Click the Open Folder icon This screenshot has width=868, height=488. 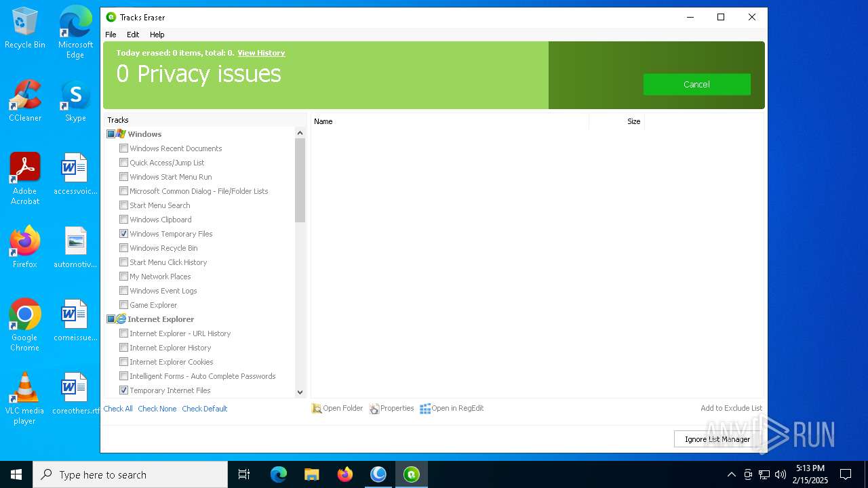[x=317, y=409]
